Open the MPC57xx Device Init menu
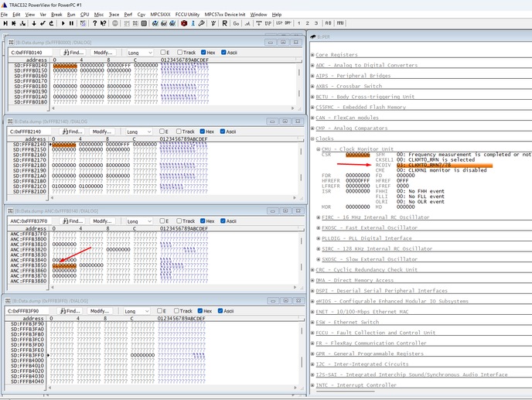532x400 pixels. [x=224, y=15]
